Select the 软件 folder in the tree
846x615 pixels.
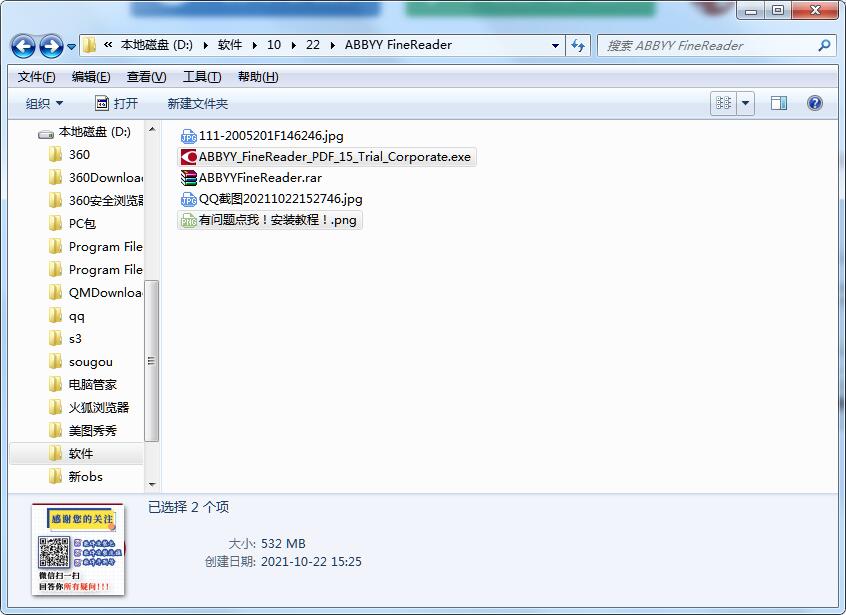tap(77, 454)
